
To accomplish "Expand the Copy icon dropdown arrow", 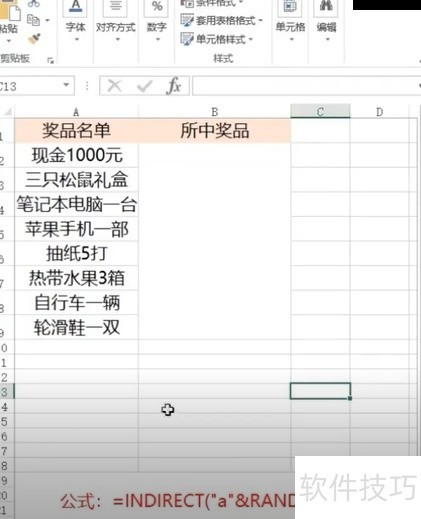I will click(x=48, y=20).
